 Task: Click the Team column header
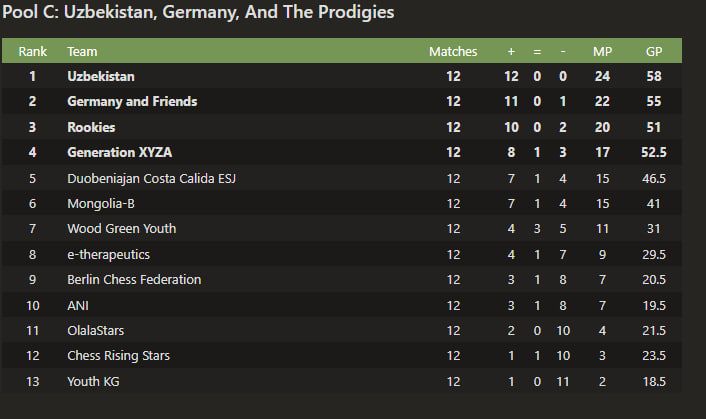(x=82, y=52)
